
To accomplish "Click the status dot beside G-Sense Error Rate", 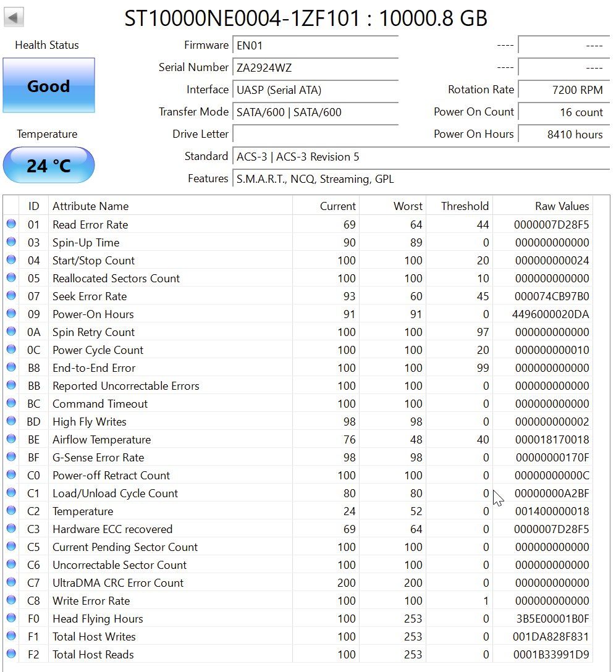I will (x=11, y=457).
